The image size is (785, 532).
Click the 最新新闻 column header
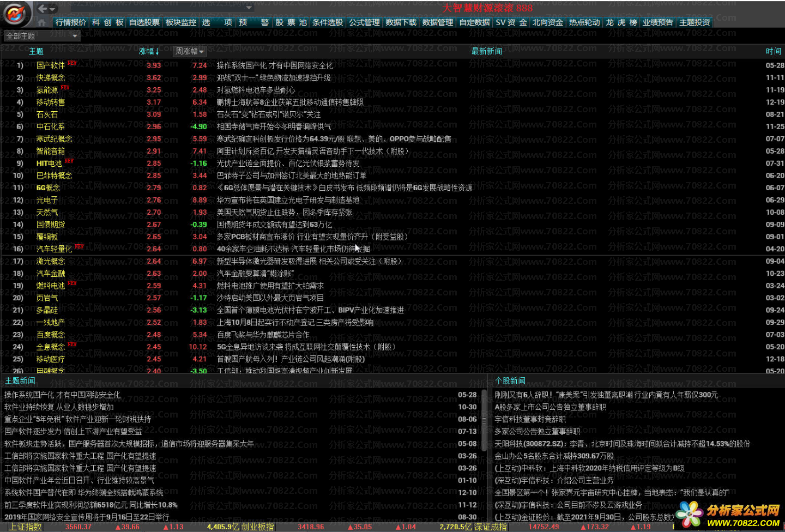[x=486, y=51]
